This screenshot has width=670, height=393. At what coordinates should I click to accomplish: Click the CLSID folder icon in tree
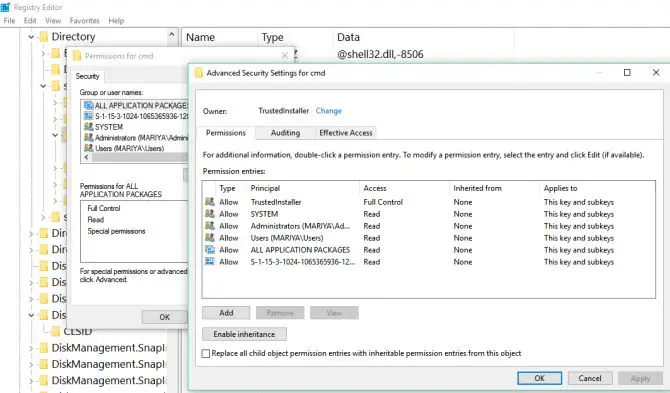click(x=56, y=331)
